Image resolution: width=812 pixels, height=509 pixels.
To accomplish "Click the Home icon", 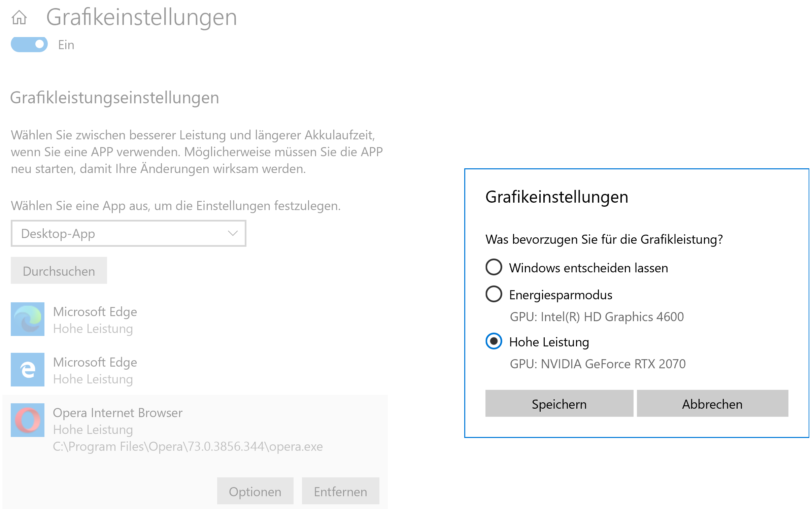I will point(19,17).
